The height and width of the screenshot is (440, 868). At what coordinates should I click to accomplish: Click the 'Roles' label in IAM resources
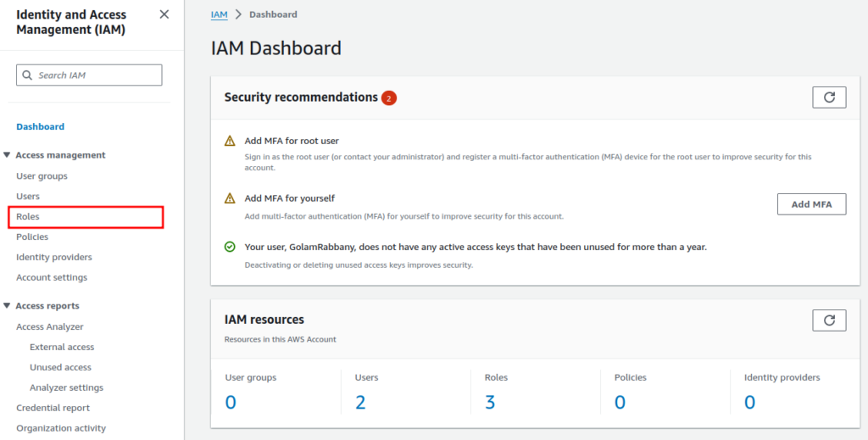point(496,377)
